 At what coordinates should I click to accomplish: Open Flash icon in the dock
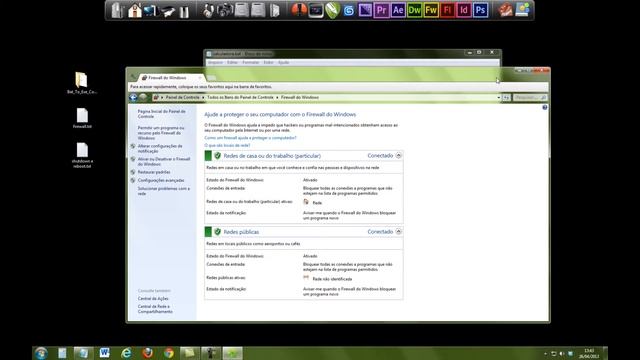447,10
